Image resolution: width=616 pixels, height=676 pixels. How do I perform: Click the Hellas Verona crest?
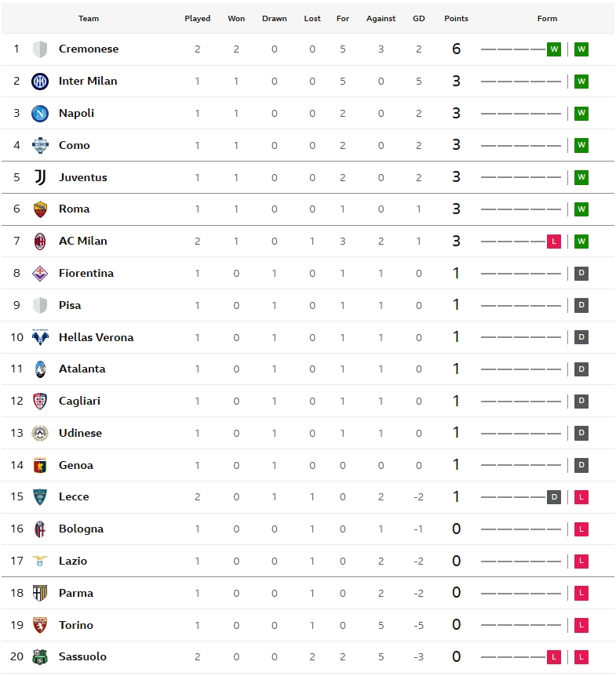pyautogui.click(x=40, y=337)
